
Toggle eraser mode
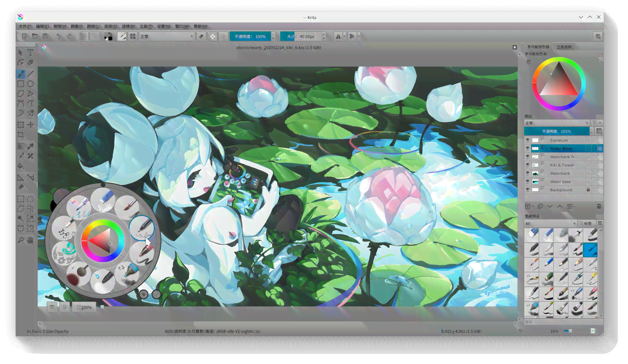pyautogui.click(x=201, y=36)
